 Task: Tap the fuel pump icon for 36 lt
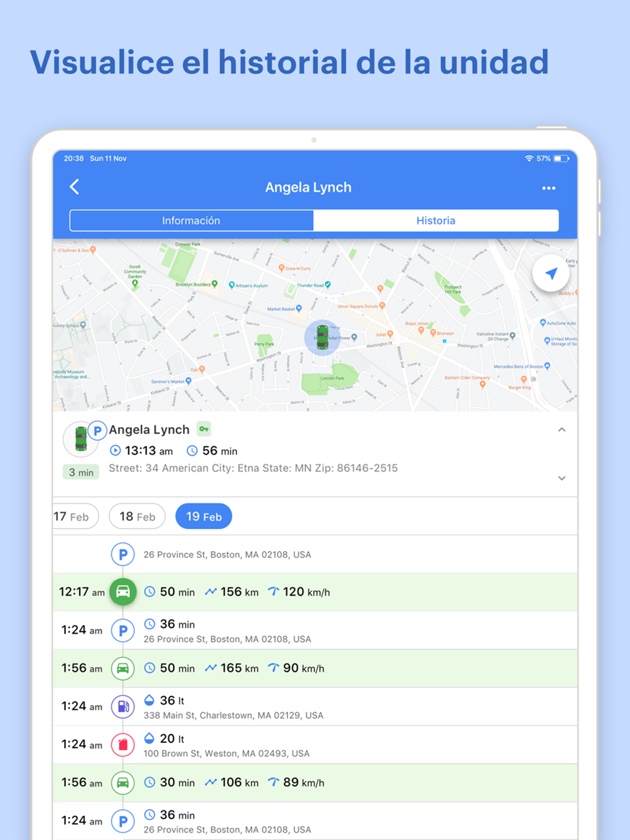123,707
